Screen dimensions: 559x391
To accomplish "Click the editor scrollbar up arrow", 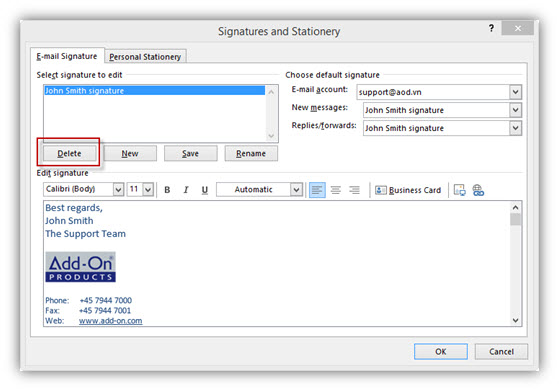I will (x=516, y=207).
